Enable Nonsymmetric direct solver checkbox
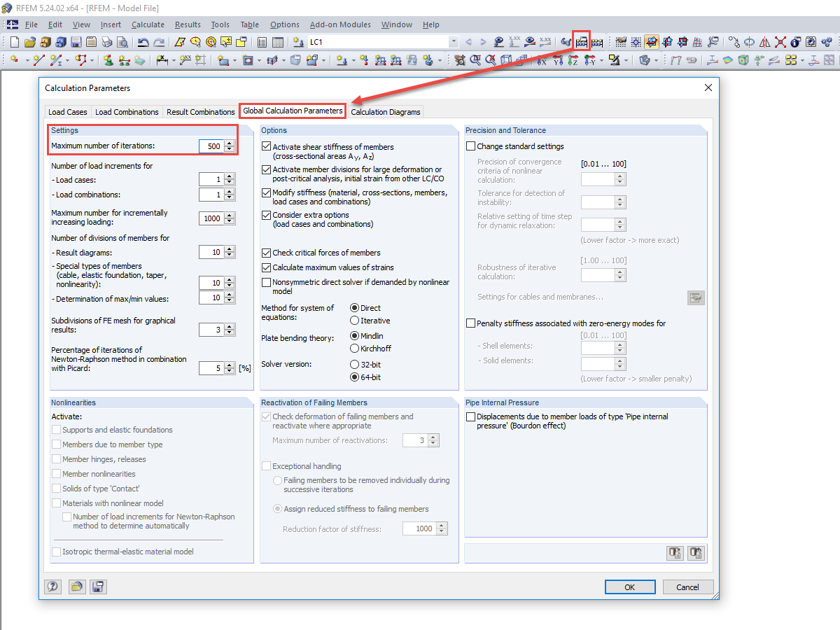Screen dimensions: 840x630 click(x=266, y=282)
